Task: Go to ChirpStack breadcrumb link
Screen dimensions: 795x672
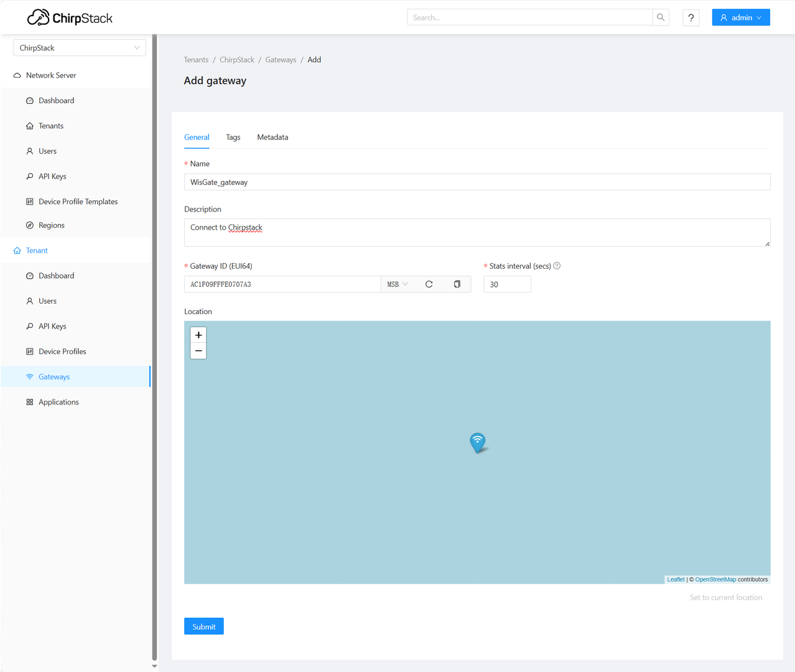Action: (x=237, y=60)
